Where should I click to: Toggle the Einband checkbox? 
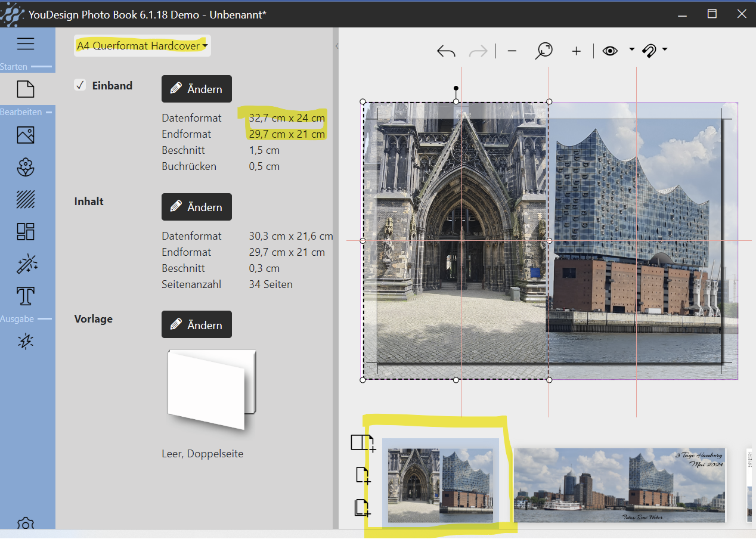click(x=80, y=85)
